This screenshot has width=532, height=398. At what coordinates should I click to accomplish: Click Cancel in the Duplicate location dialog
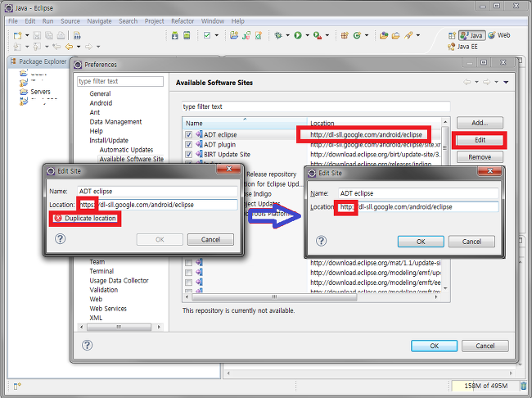[x=210, y=239]
